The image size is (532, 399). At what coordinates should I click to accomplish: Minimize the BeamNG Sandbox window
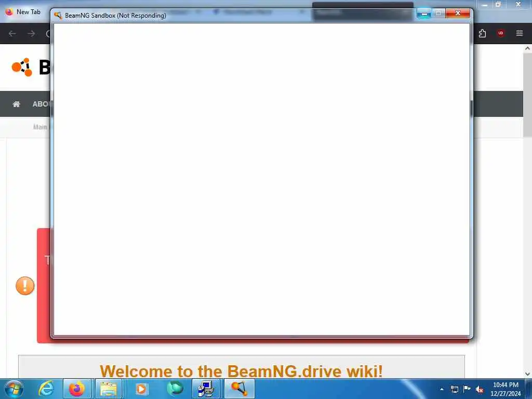tap(424, 14)
